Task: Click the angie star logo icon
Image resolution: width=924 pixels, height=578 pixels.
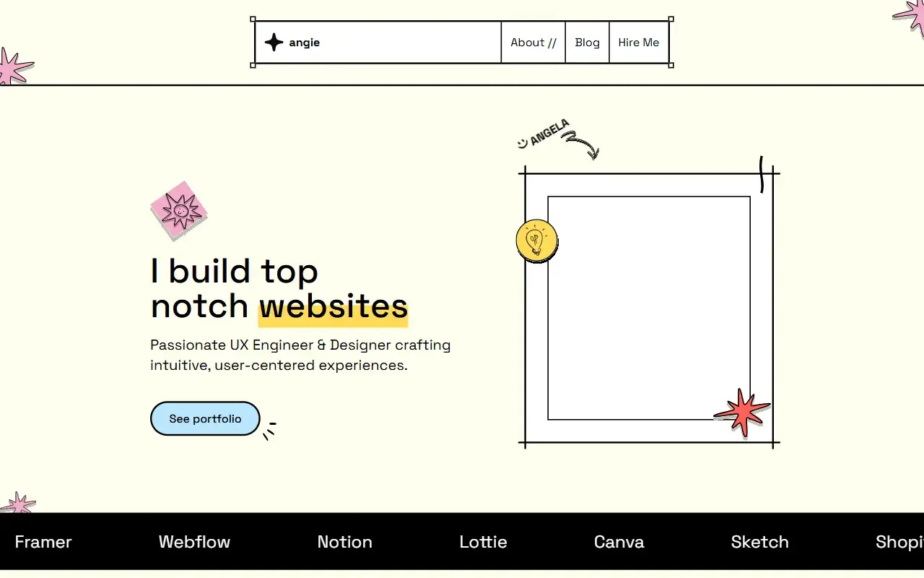Action: coord(274,43)
